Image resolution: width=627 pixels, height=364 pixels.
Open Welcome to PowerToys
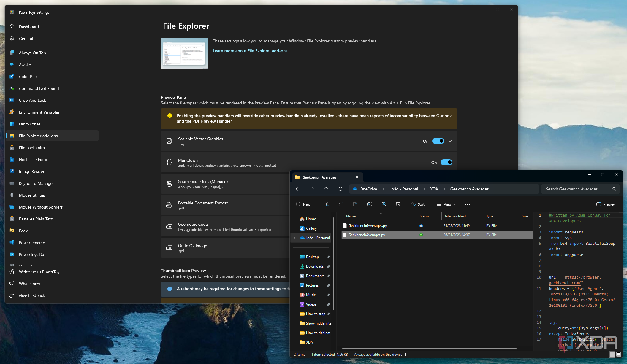[x=52, y=272]
